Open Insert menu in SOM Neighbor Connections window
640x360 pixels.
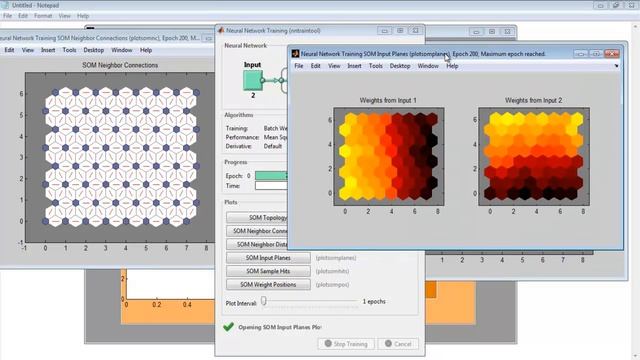click(x=48, y=50)
